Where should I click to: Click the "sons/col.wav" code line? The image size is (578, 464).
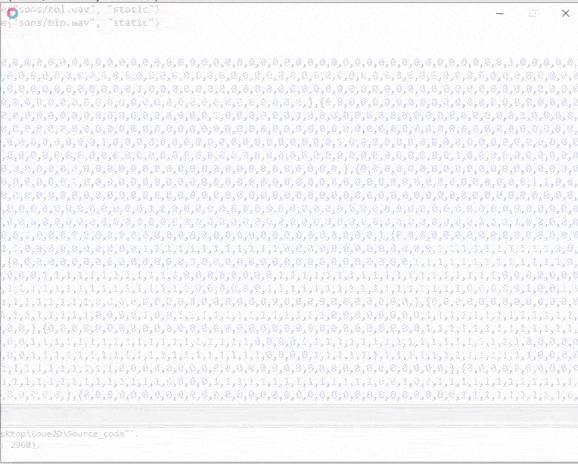(80, 10)
